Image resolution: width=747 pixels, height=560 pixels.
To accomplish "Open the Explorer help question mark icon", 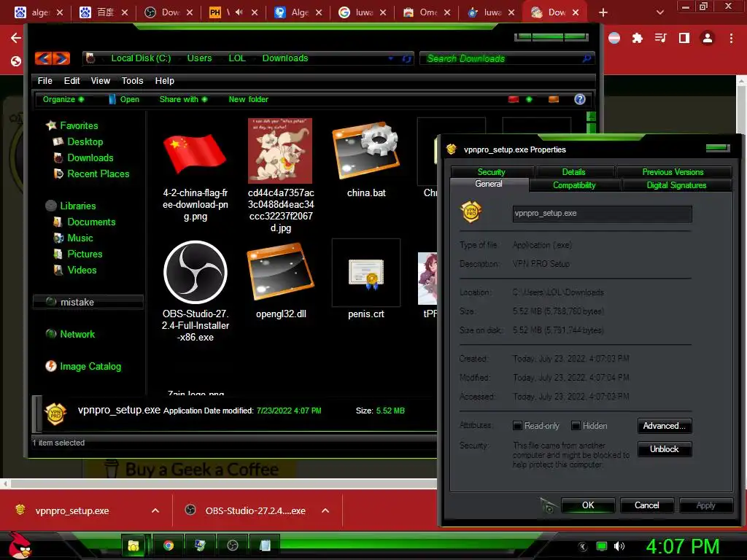I will 579,99.
